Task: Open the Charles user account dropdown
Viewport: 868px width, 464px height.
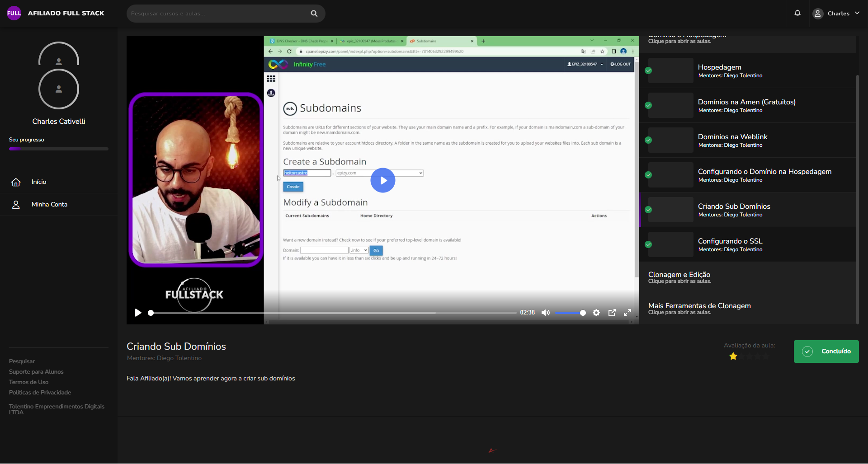Action: (x=836, y=14)
